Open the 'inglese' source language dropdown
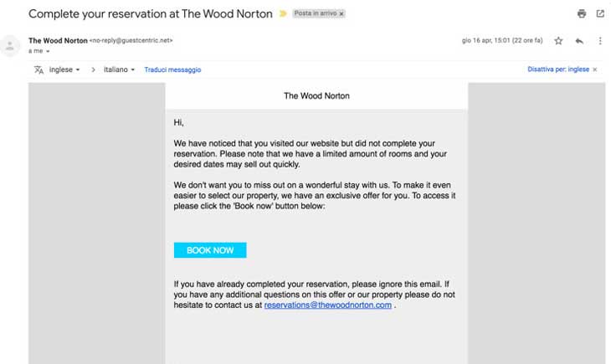This screenshot has height=364, width=611. pyautogui.click(x=64, y=69)
